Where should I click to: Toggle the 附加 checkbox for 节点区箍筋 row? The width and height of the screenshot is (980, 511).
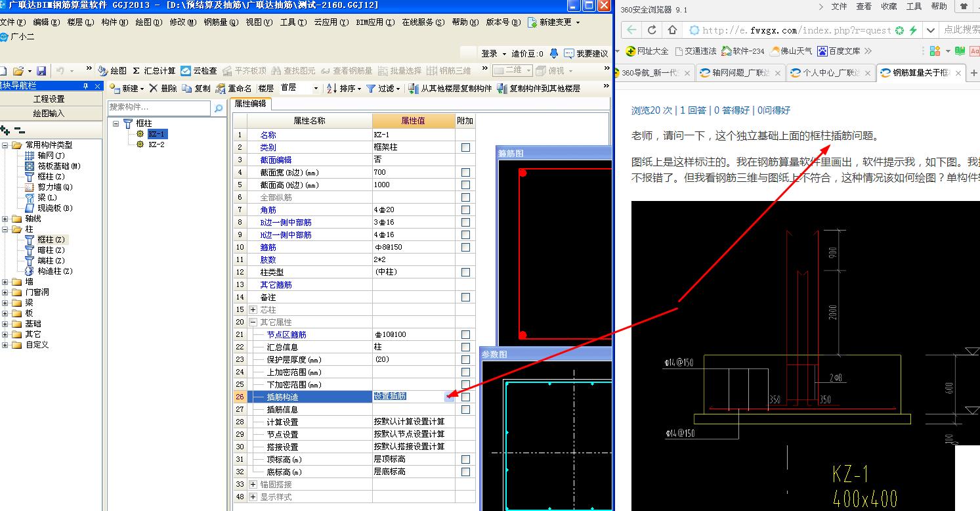(x=465, y=335)
